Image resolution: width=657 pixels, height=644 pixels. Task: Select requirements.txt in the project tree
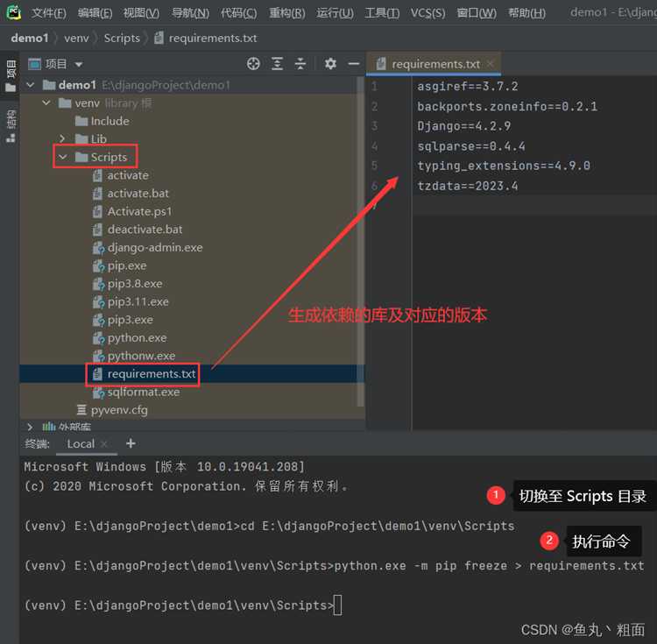pyautogui.click(x=144, y=374)
